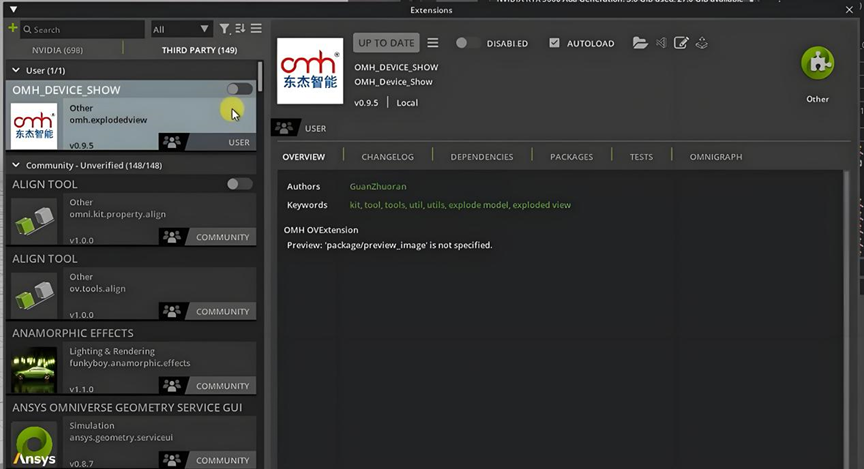Click the green plus add-extension icon
The height and width of the screenshot is (469, 864).
click(x=12, y=28)
